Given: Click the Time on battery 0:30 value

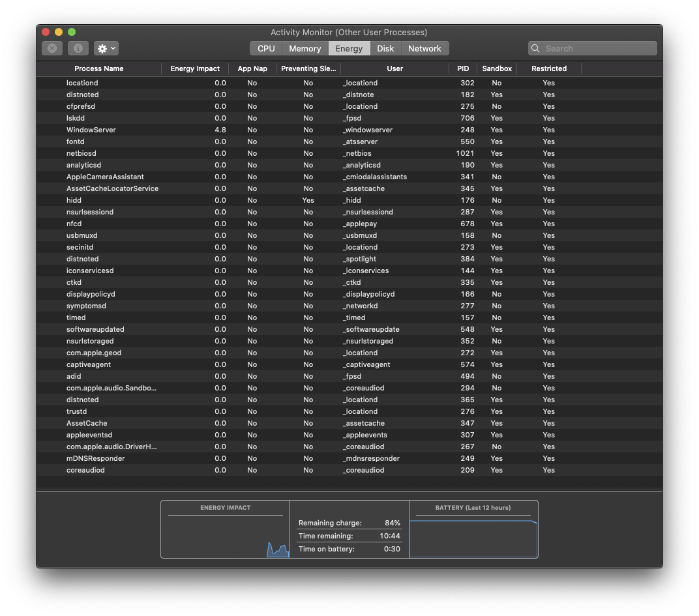Looking at the screenshot, I should pos(392,549).
